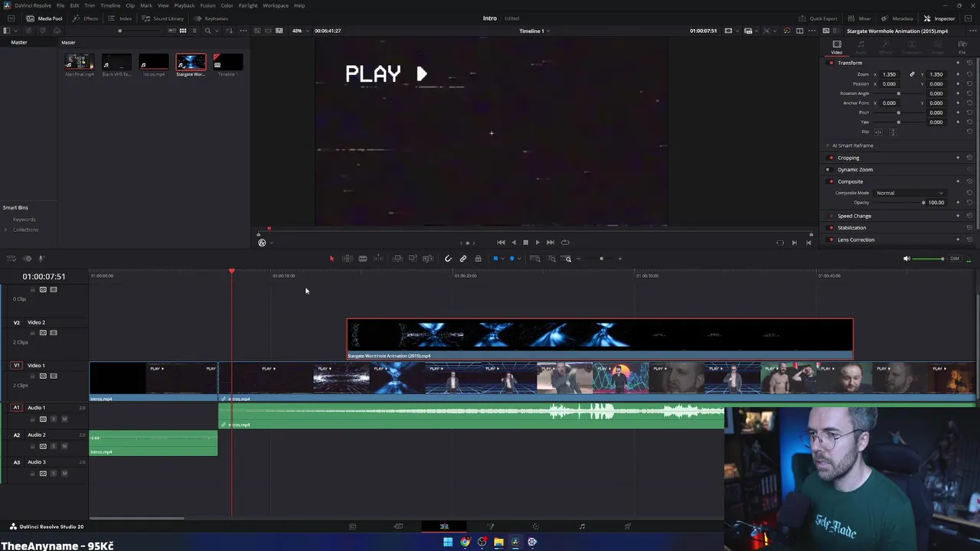Screen dimensions: 980x551
Task: Open the Metadata panel
Action: tap(897, 18)
